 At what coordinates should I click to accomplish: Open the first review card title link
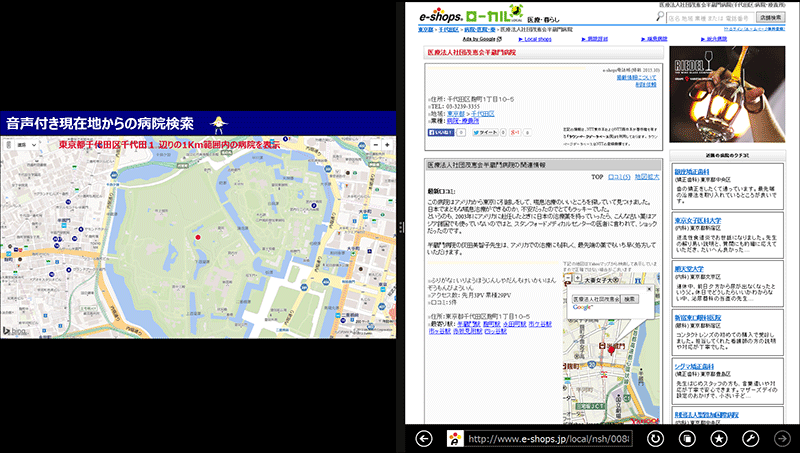[x=692, y=172]
